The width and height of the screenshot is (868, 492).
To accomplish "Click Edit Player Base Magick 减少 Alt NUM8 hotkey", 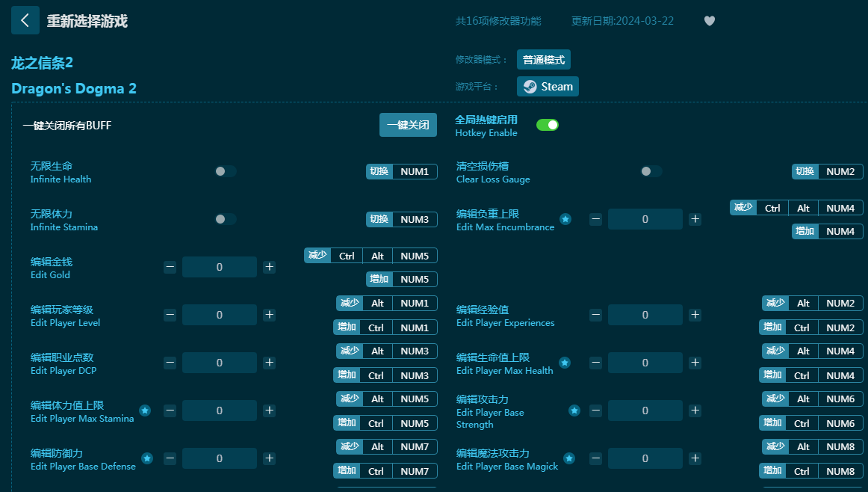I will [813, 446].
